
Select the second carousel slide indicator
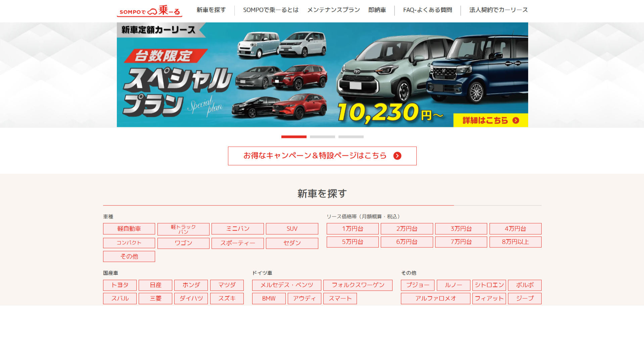click(x=322, y=137)
